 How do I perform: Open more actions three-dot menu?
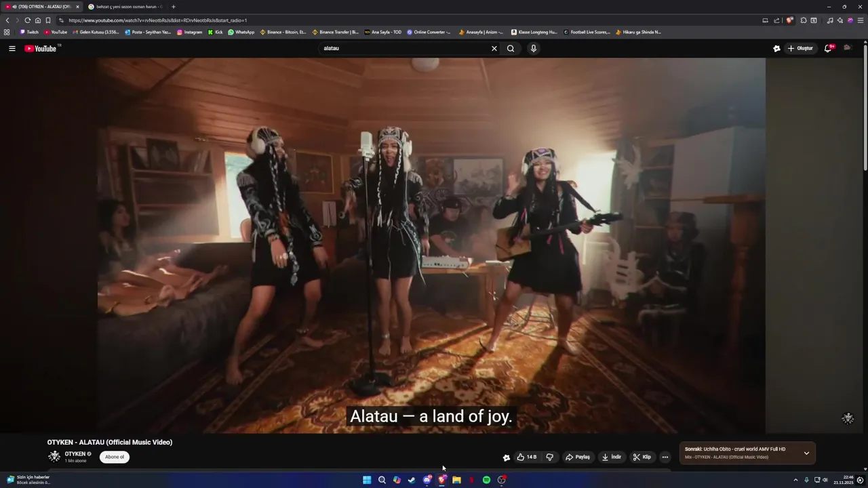click(x=665, y=457)
